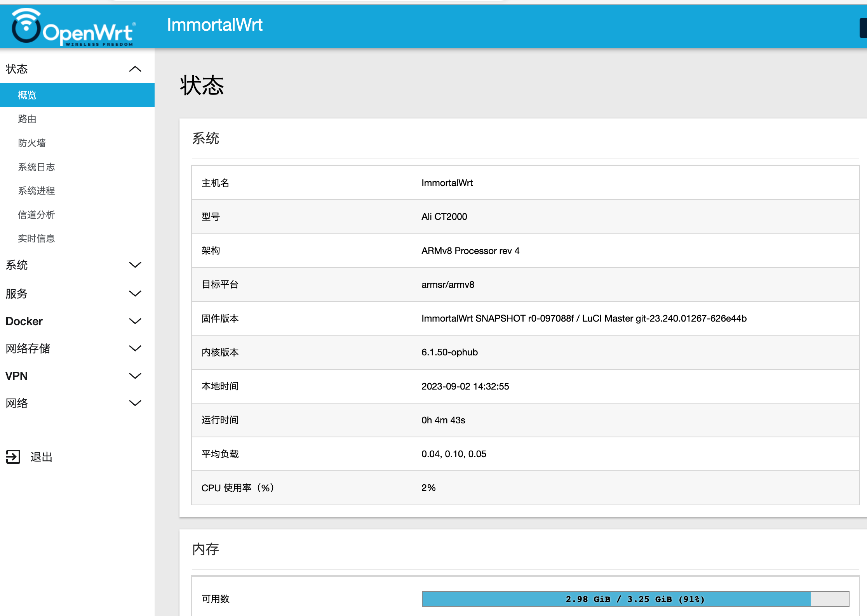The image size is (867, 616).
Task: Click the dark button at header right
Action: tap(863, 28)
